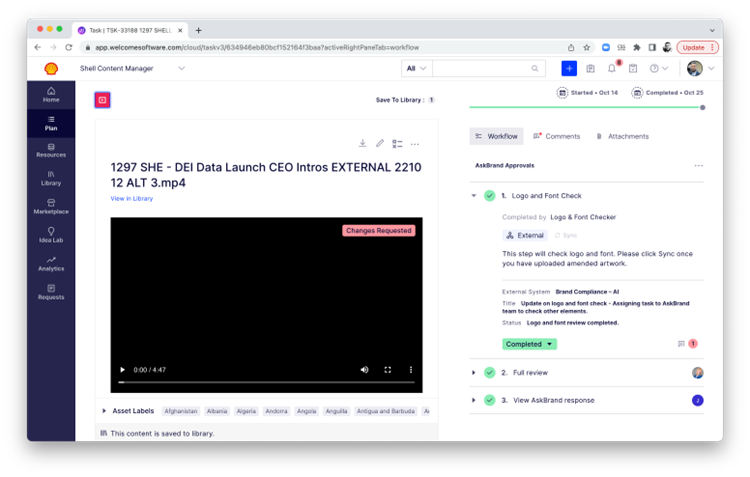Open the checklist icon beside edit pencil
This screenshot has width=750, height=477.
tap(397, 144)
